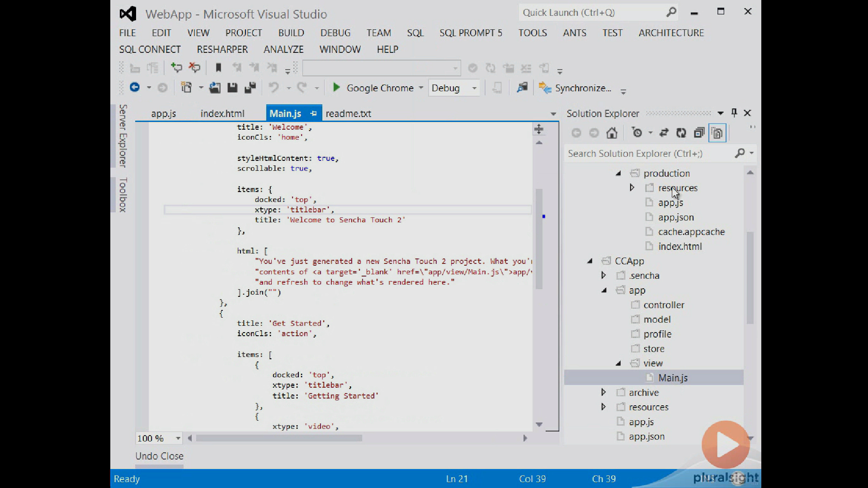
Task: Click the editor horizontal scrollbar thumb
Action: [x=279, y=438]
